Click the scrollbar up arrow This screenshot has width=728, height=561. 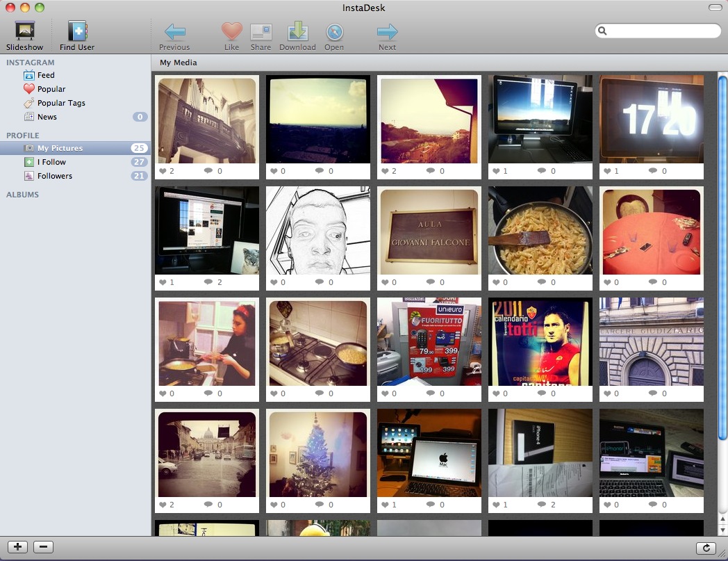click(x=722, y=519)
